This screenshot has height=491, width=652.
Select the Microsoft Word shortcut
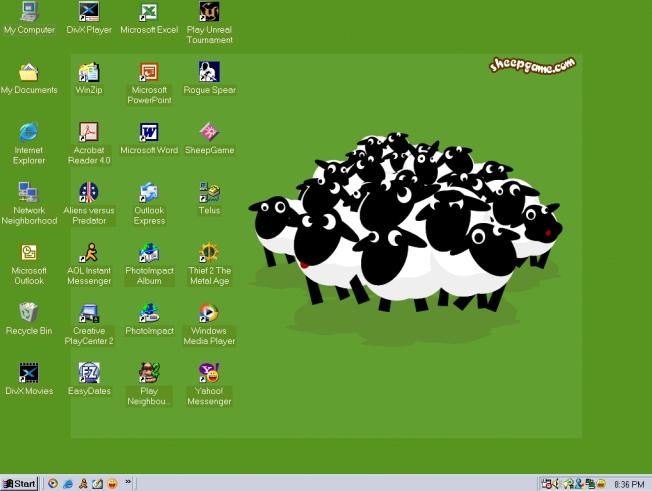149,139
